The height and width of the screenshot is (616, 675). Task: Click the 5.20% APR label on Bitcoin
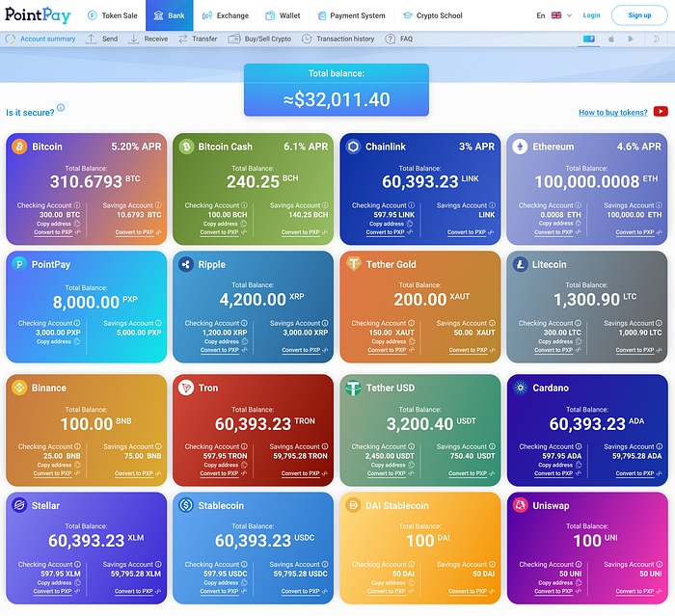137,147
